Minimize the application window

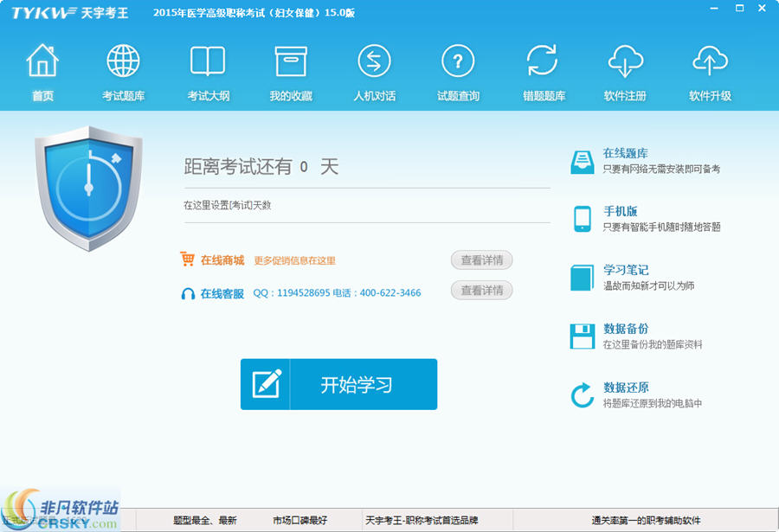click(x=714, y=9)
